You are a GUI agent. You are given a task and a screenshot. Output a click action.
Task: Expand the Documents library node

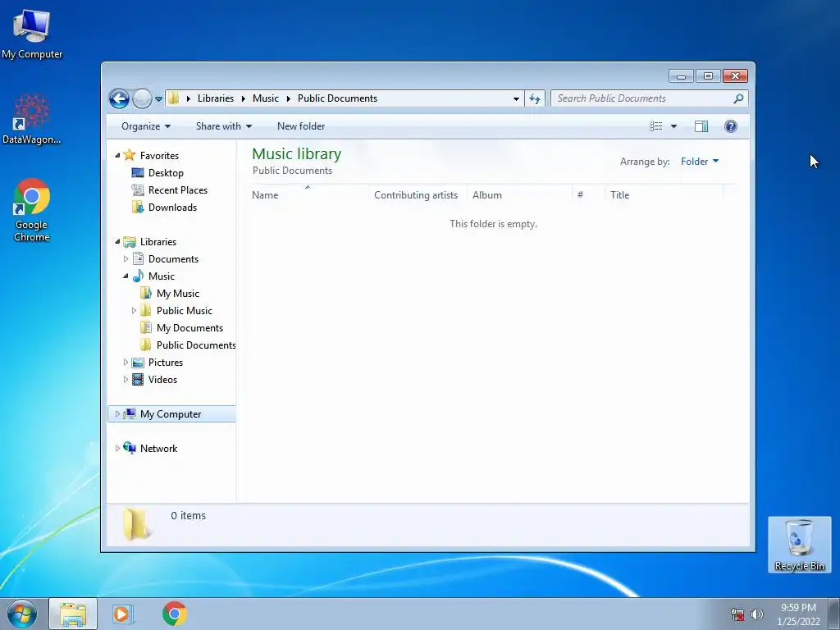(126, 259)
